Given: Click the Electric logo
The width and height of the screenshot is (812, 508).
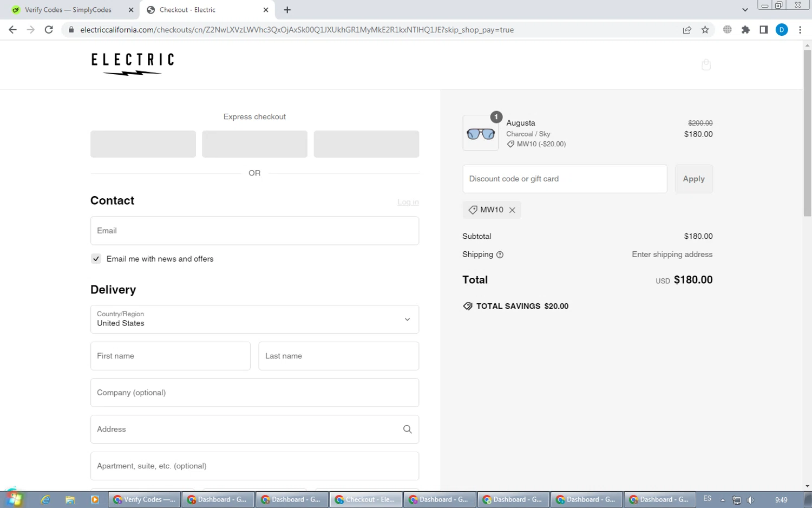Looking at the screenshot, I should tap(133, 64).
